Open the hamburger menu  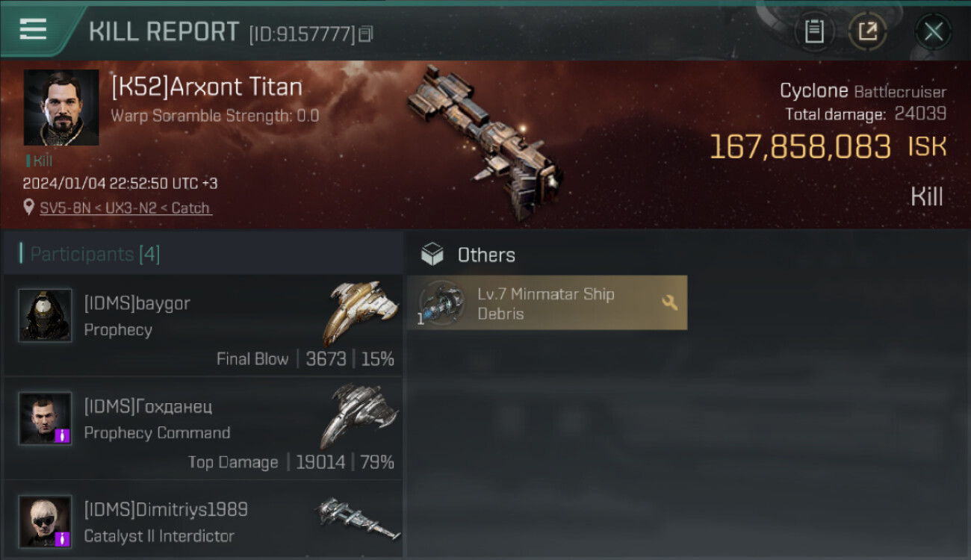point(33,30)
